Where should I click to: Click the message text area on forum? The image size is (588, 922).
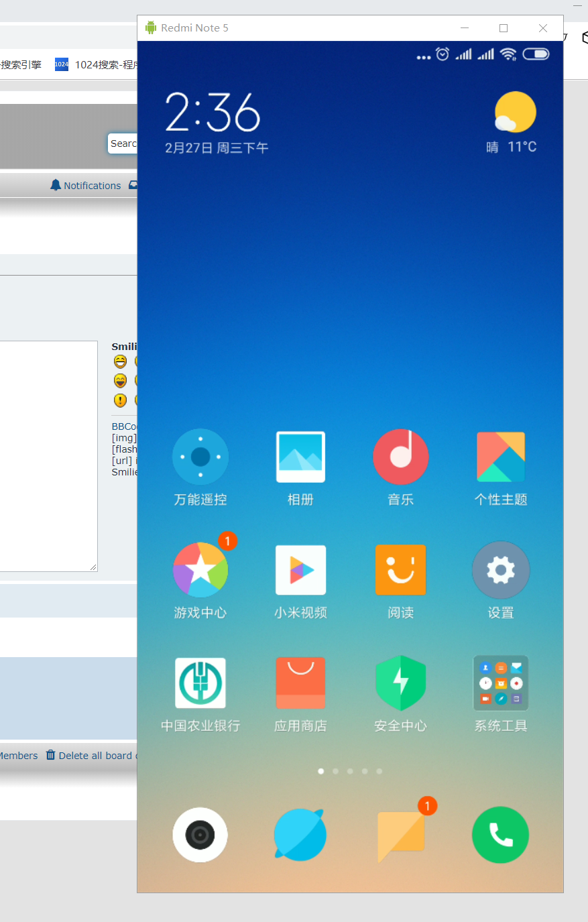47,456
